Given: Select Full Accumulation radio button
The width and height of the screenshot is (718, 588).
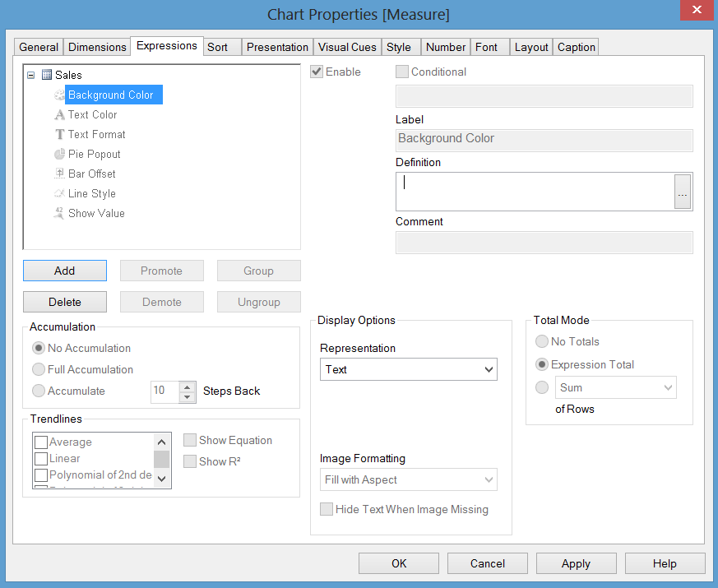Looking at the screenshot, I should (39, 369).
